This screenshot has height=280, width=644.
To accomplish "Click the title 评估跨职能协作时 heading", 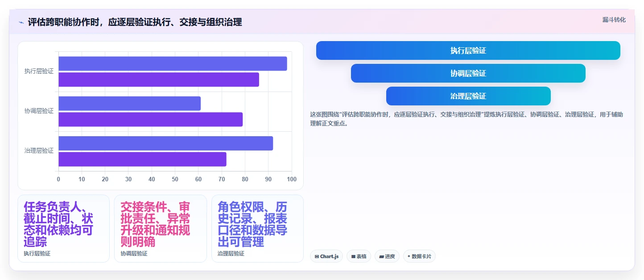I will tap(135, 22).
